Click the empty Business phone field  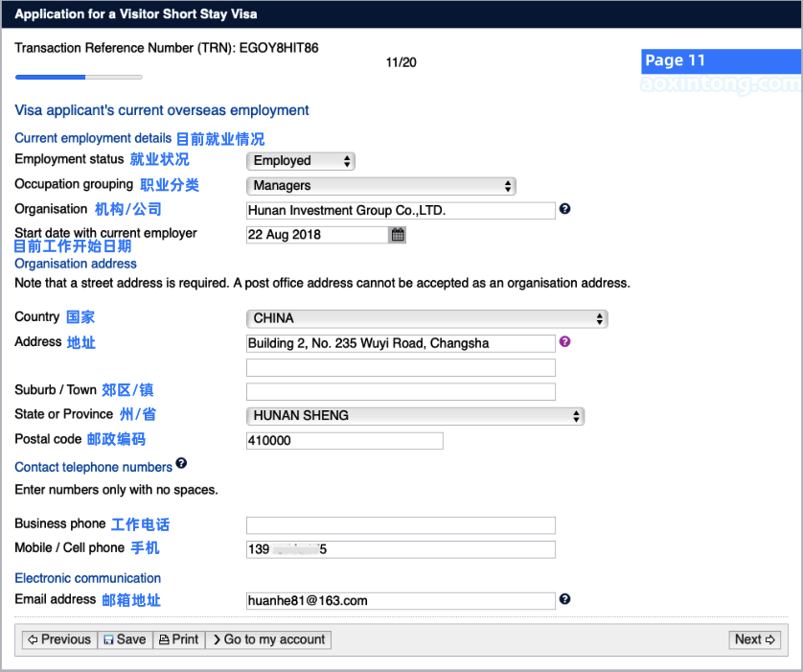click(401, 525)
